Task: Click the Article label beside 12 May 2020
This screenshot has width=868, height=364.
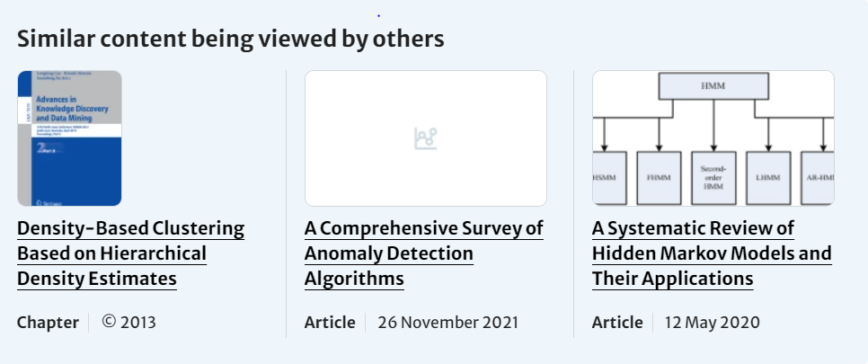Action: [617, 322]
